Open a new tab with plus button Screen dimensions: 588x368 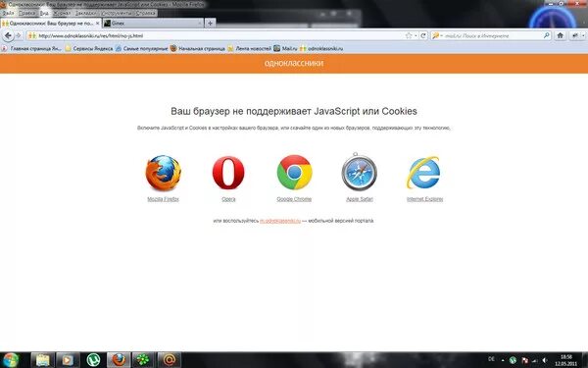[210, 24]
